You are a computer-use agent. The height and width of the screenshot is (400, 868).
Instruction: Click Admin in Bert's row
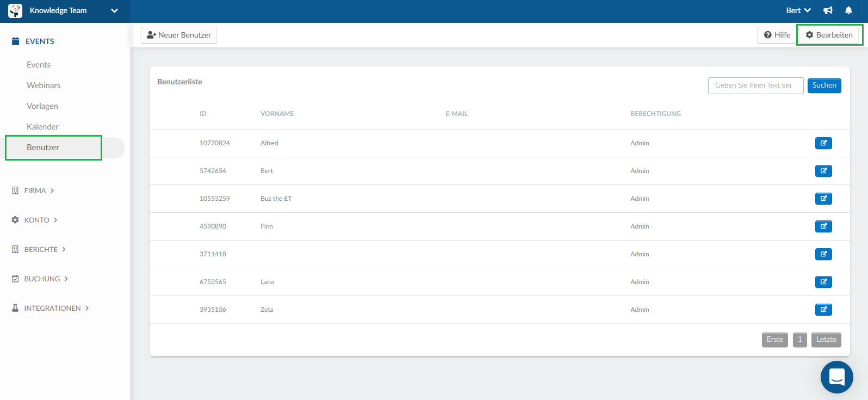(x=640, y=171)
